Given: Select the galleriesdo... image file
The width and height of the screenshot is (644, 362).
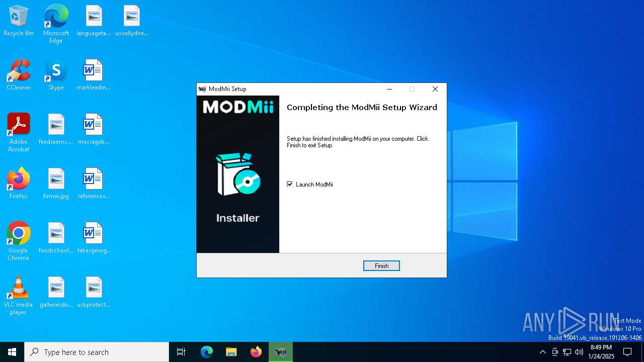Looking at the screenshot, I should click(x=56, y=293).
